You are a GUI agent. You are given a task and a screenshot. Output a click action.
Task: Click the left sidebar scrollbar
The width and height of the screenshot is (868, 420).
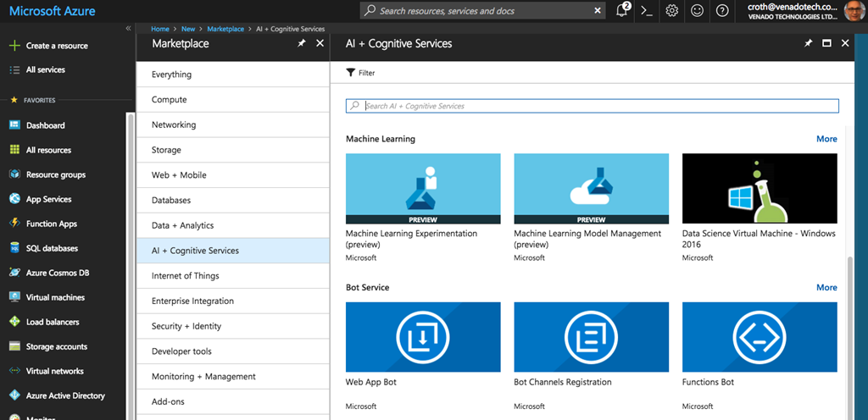click(130, 265)
